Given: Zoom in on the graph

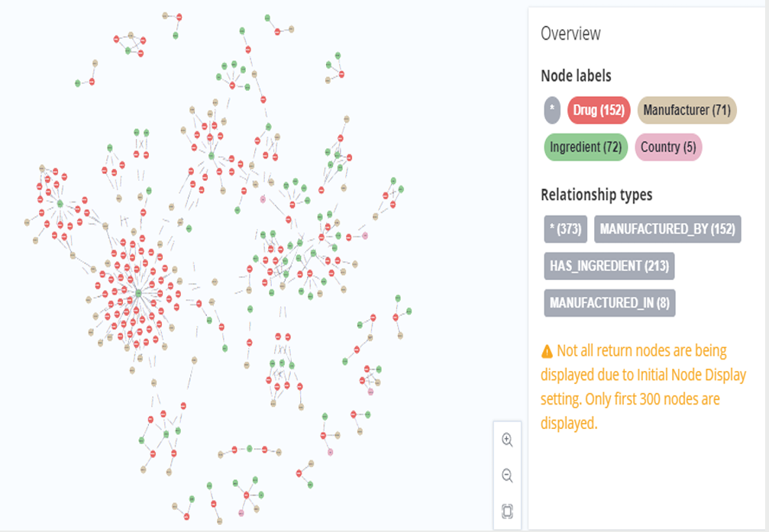Looking at the screenshot, I should click(507, 440).
